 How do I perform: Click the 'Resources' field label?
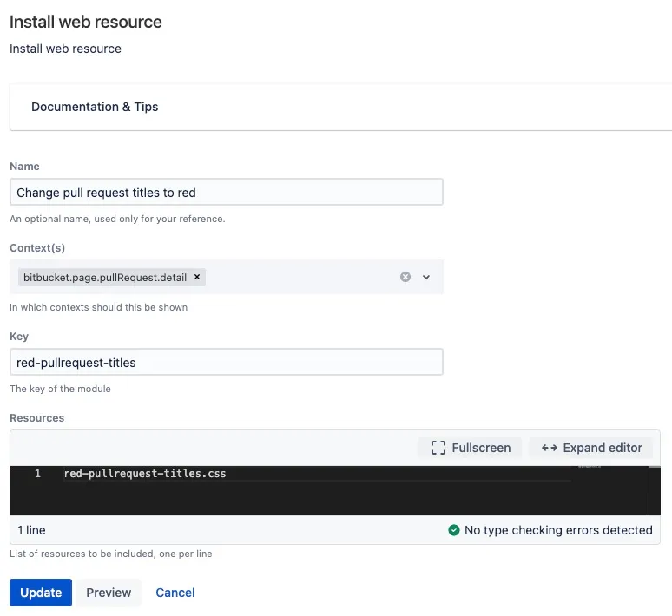pyautogui.click(x=36, y=417)
